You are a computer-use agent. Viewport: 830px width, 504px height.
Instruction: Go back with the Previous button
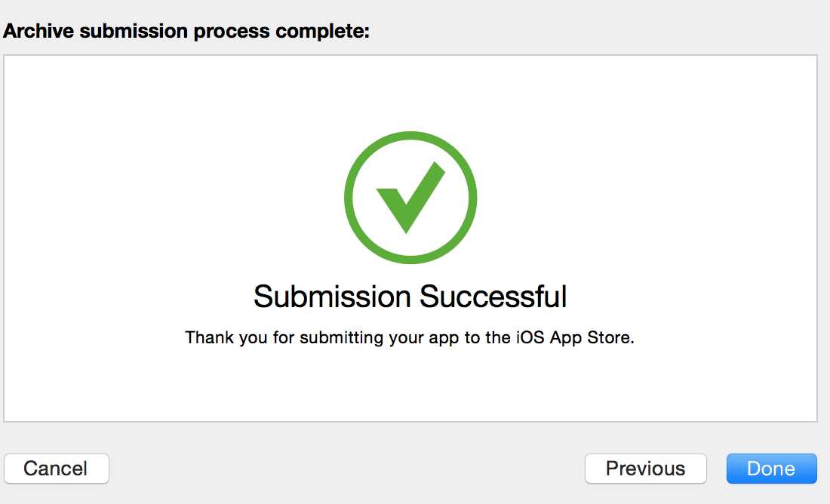pos(645,469)
